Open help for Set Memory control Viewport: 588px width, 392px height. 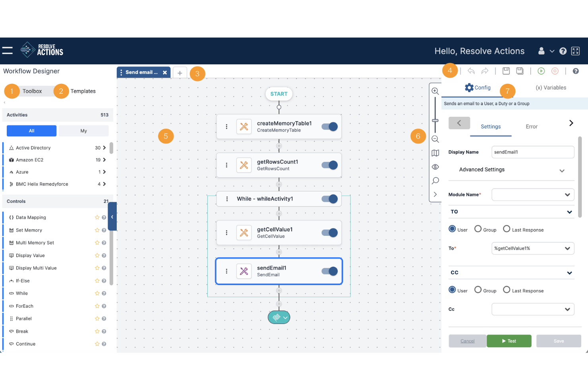coord(104,230)
